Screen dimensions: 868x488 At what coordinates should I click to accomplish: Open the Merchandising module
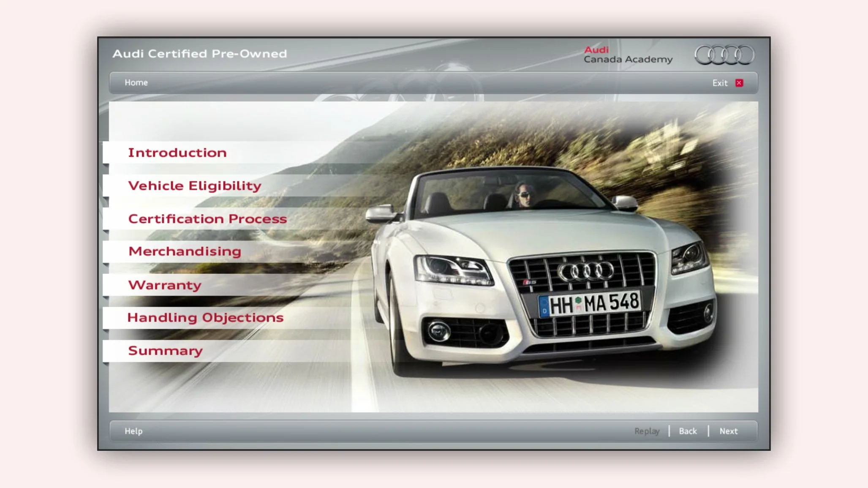click(x=185, y=251)
